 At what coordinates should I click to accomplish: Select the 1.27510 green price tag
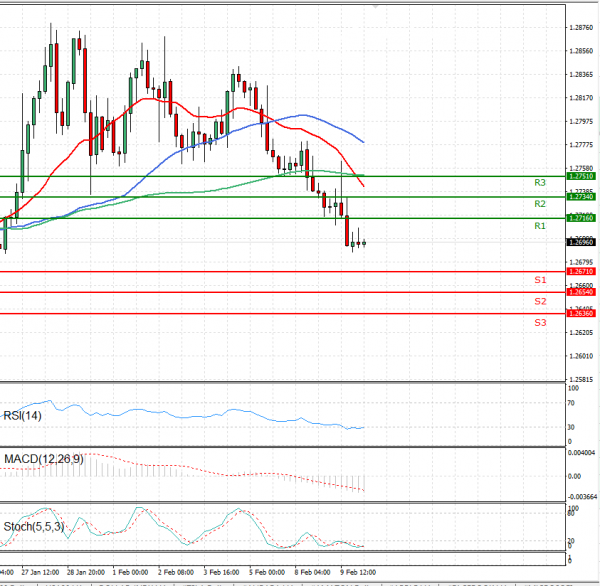(x=581, y=176)
